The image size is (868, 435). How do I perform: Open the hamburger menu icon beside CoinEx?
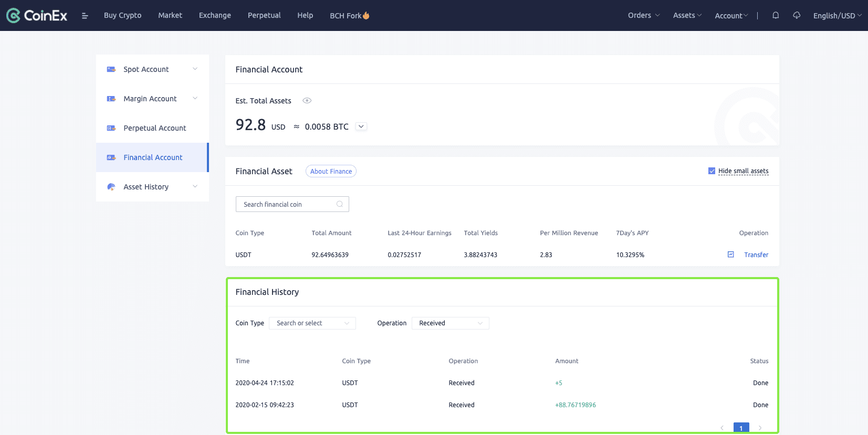pyautogui.click(x=85, y=16)
